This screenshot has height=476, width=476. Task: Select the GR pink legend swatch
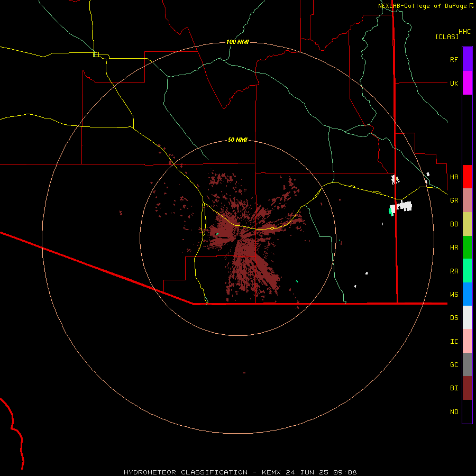467,200
